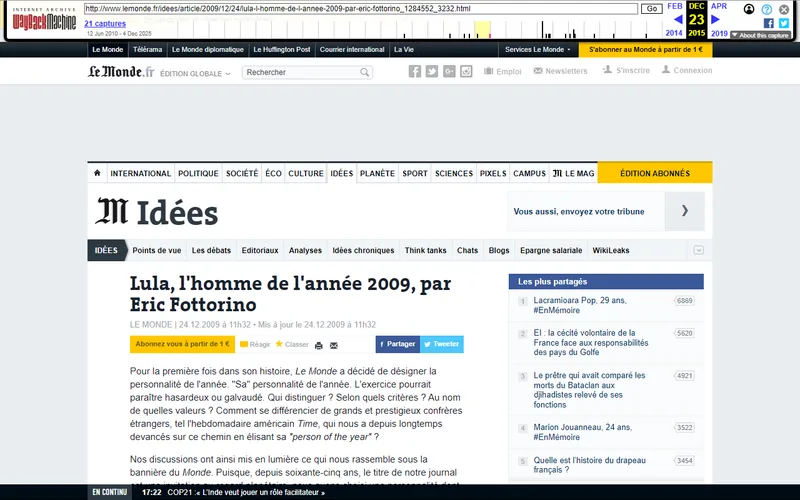Open Courrier international top bar link
This screenshot has width=800, height=500.
click(352, 49)
